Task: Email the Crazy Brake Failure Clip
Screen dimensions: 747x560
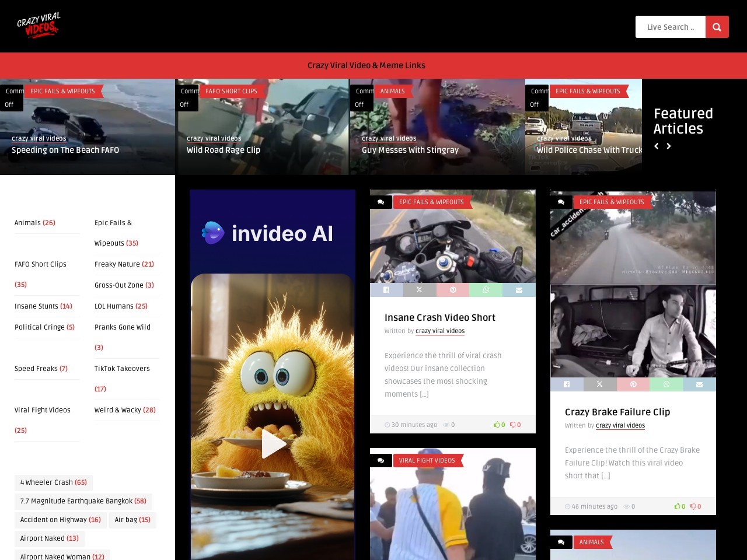Action: click(x=699, y=384)
